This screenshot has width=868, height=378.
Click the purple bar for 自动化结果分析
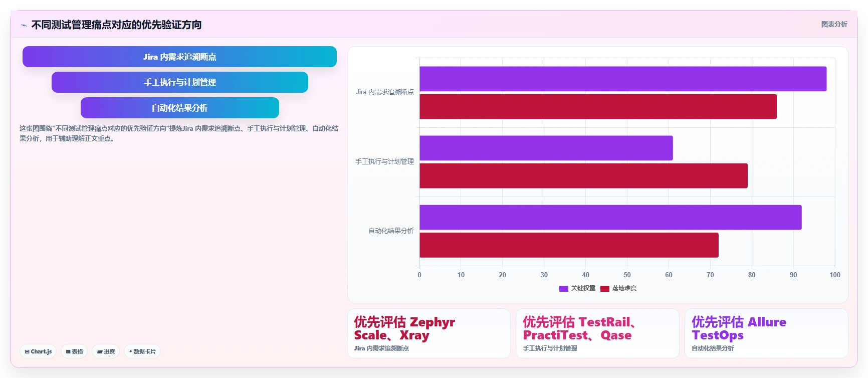610,217
